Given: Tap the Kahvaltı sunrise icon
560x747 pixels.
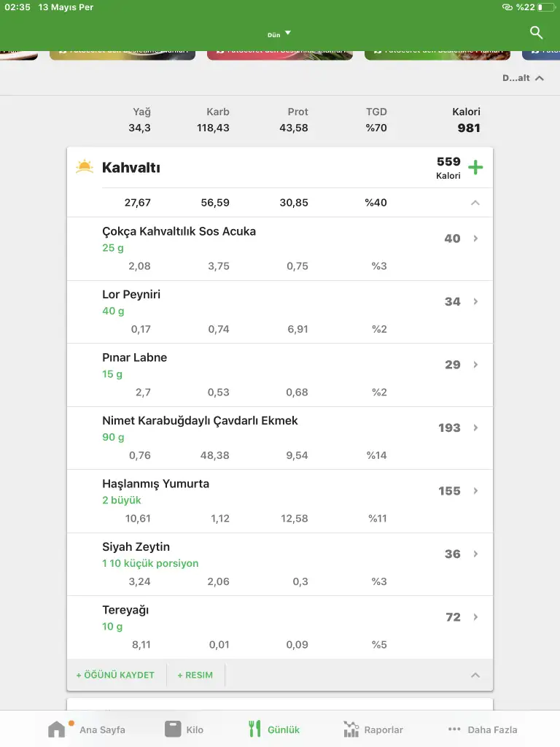Looking at the screenshot, I should click(x=85, y=167).
